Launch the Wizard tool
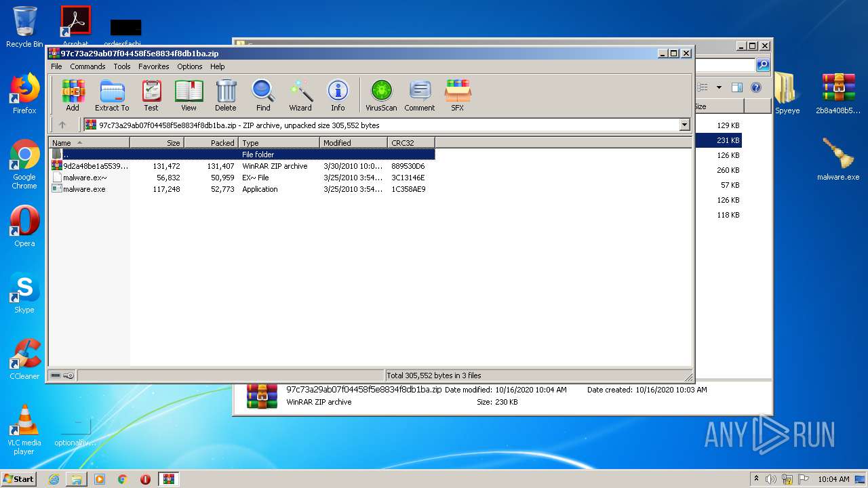The image size is (868, 488). click(300, 96)
